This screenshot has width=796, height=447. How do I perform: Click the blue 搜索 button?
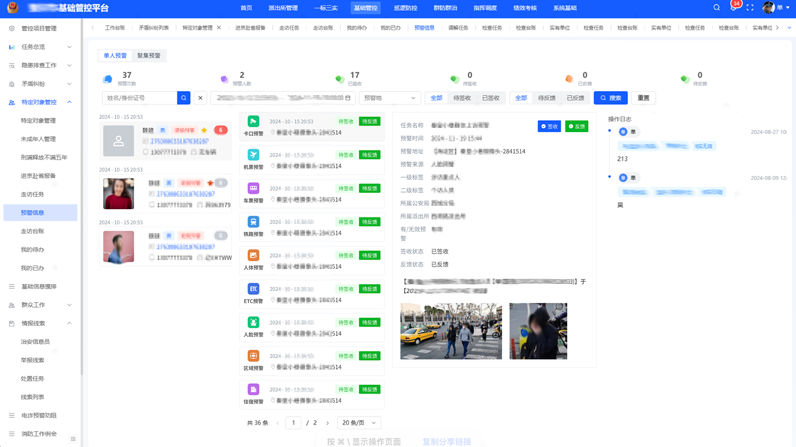click(x=610, y=98)
